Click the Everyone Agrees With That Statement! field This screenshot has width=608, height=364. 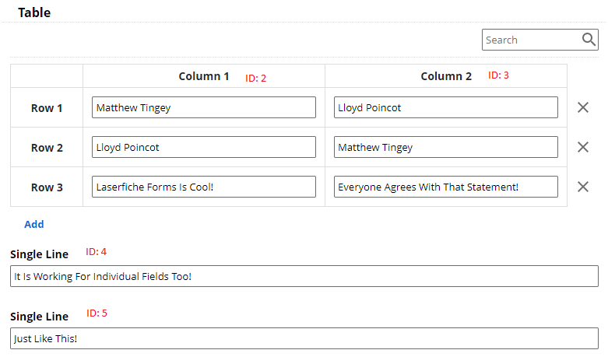coord(446,187)
